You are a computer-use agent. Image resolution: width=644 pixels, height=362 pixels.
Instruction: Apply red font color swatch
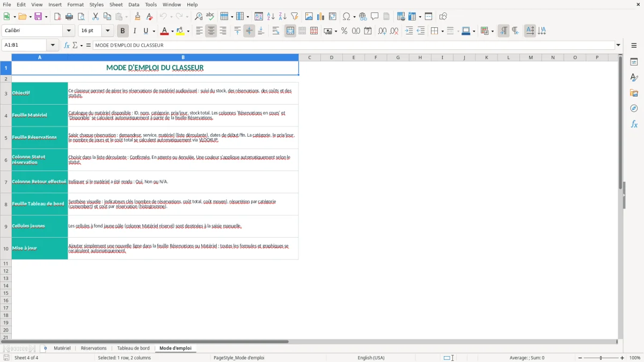coord(164,31)
